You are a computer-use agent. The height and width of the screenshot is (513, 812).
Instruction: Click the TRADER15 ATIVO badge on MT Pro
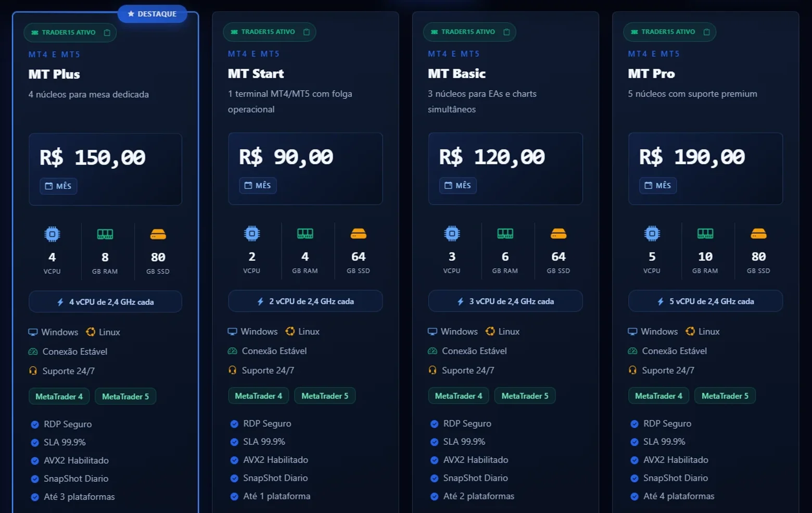tap(669, 32)
